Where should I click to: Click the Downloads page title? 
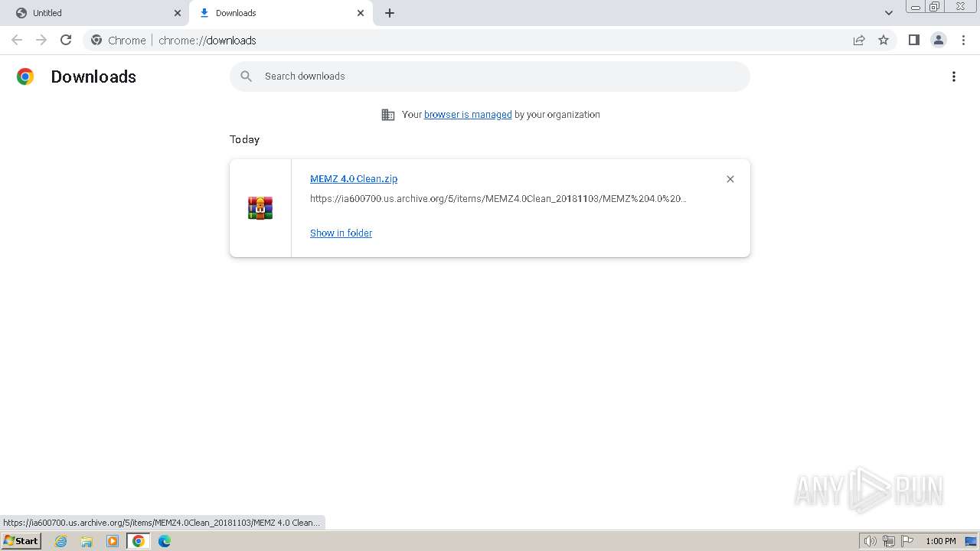93,77
